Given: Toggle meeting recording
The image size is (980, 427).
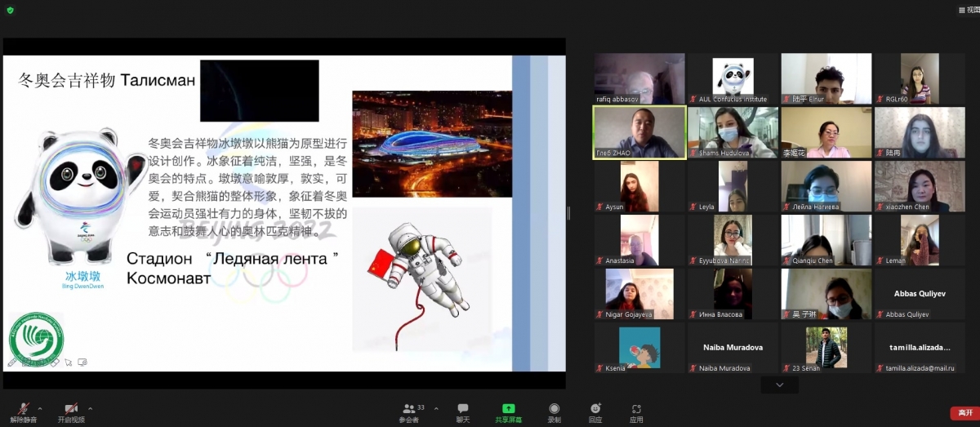Looking at the screenshot, I should point(555,412).
